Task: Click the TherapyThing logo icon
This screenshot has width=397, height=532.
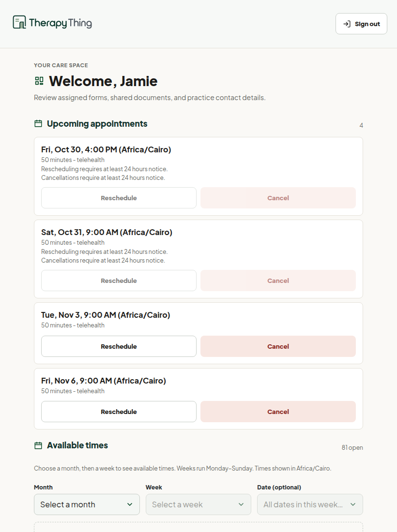Action: (19, 22)
